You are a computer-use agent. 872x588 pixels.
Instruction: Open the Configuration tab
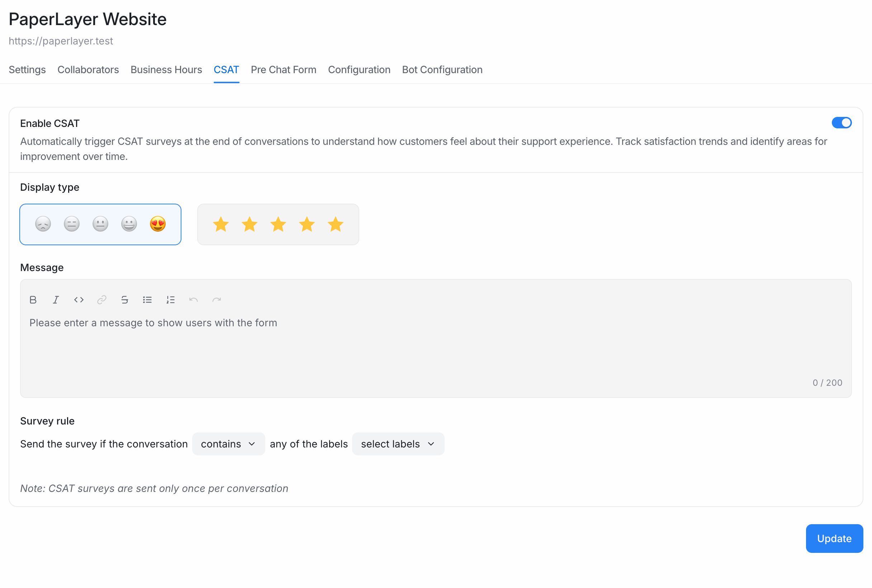pos(359,70)
